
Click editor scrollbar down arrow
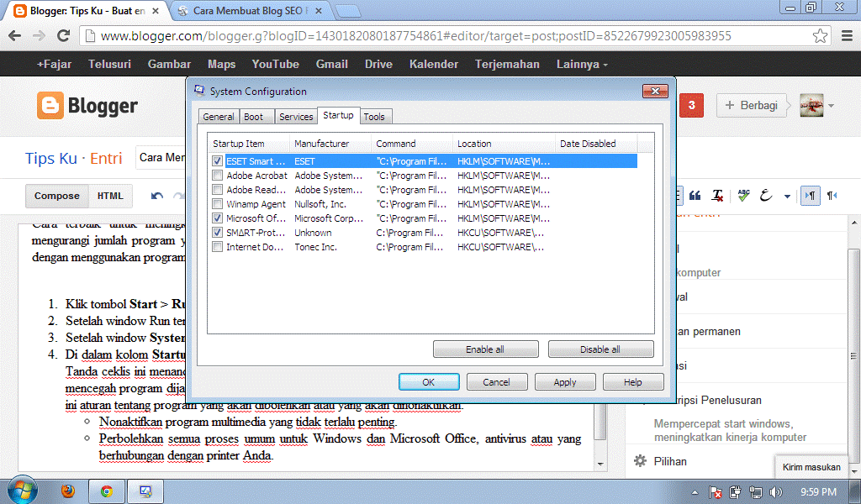(x=600, y=465)
